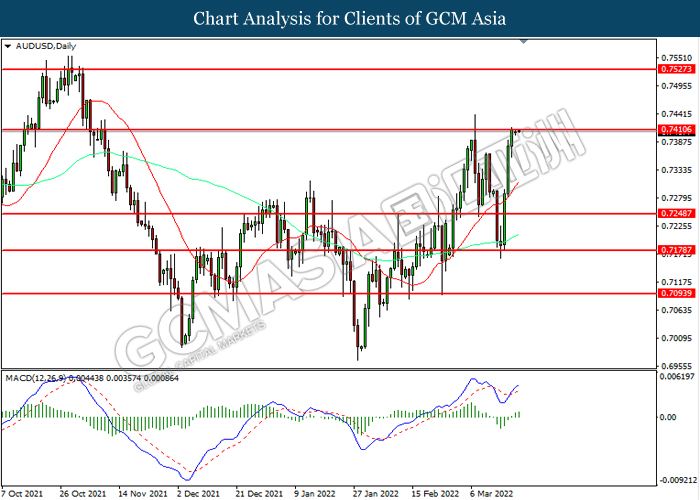The width and height of the screenshot is (700, 500).
Task: Click the 0.73875 price scale value
Action: click(x=676, y=142)
